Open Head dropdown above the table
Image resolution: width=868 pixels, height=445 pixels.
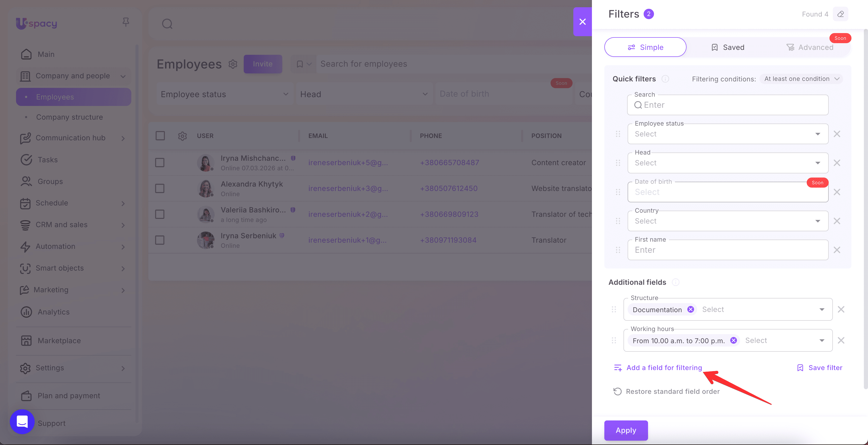pyautogui.click(x=364, y=94)
